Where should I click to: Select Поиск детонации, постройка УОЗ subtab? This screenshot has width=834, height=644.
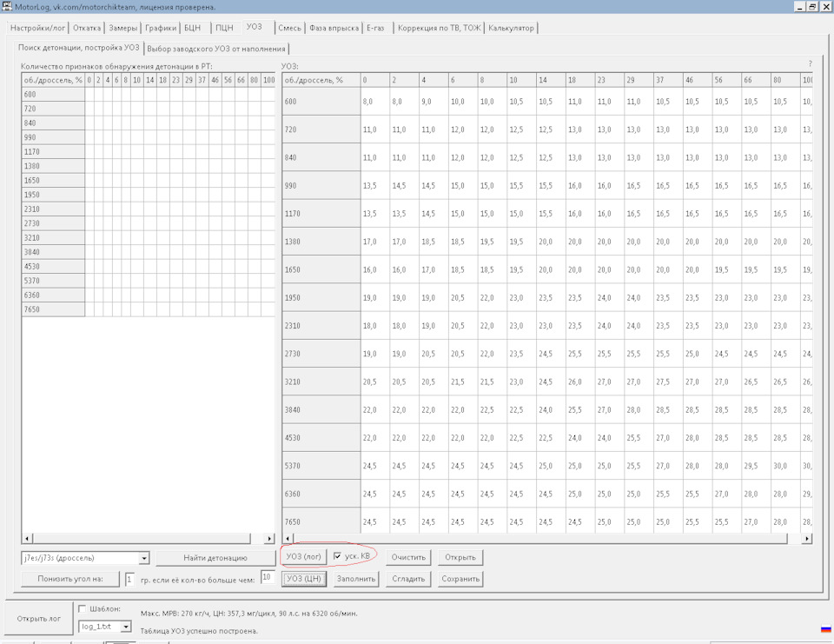(79, 48)
